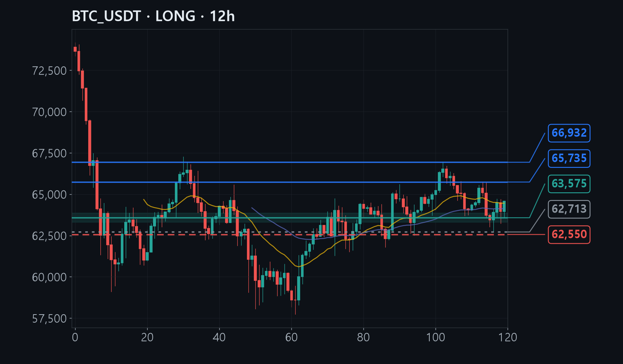Click the x-axis tick label 40

click(219, 337)
